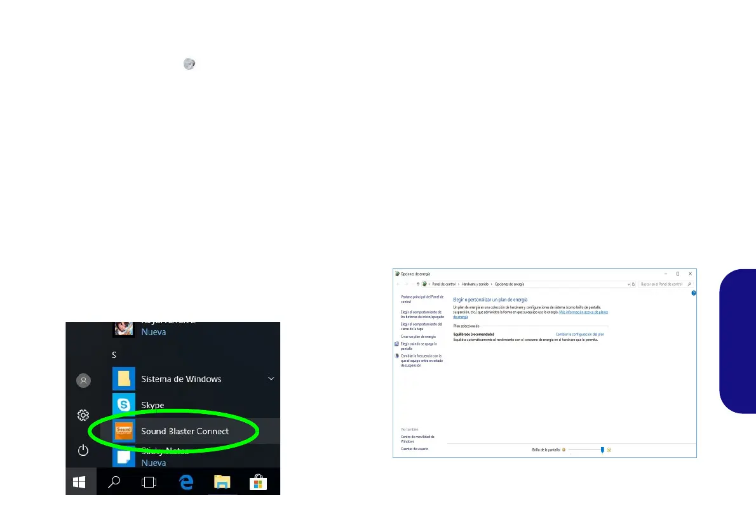The width and height of the screenshot is (756, 532).
Task: Refresh the Opciones de energía address bar
Action: 633,284
